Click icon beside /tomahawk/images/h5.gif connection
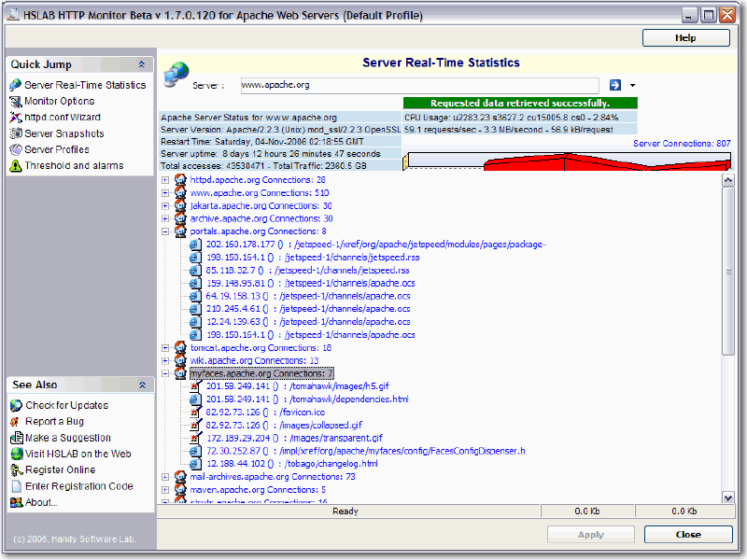The height and width of the screenshot is (560, 747). pos(195,386)
